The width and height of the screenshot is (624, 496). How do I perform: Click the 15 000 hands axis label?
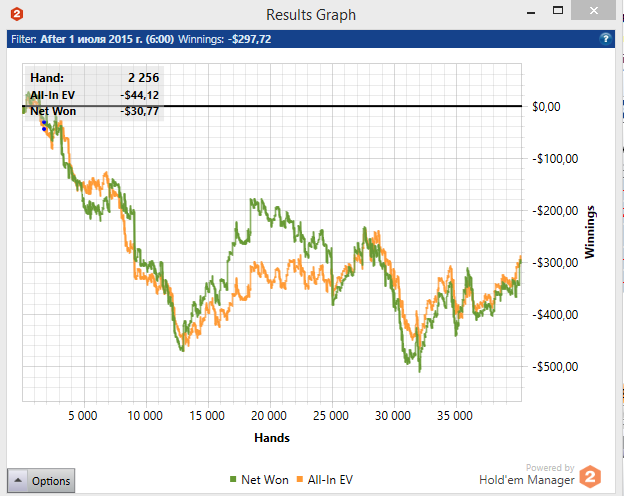(x=207, y=416)
